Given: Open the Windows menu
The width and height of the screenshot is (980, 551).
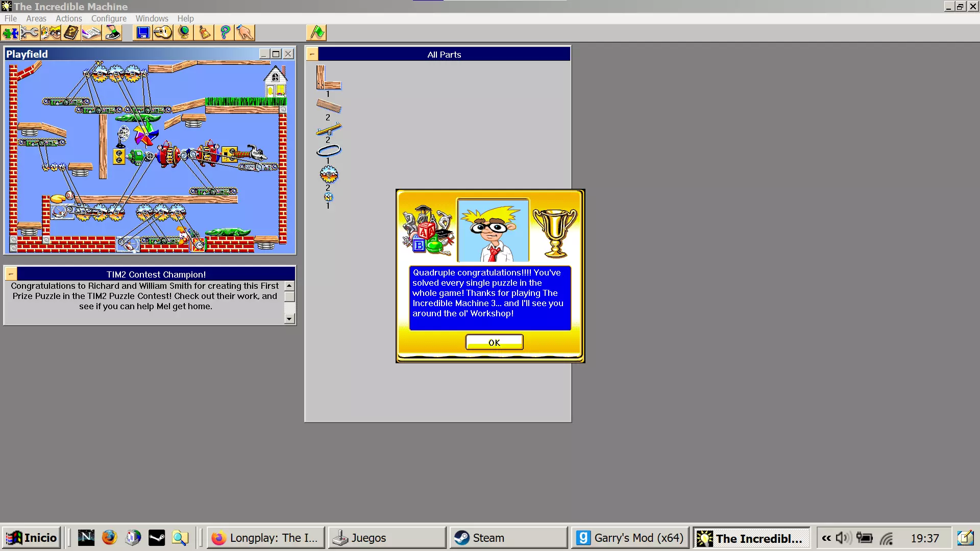Looking at the screenshot, I should 152,18.
